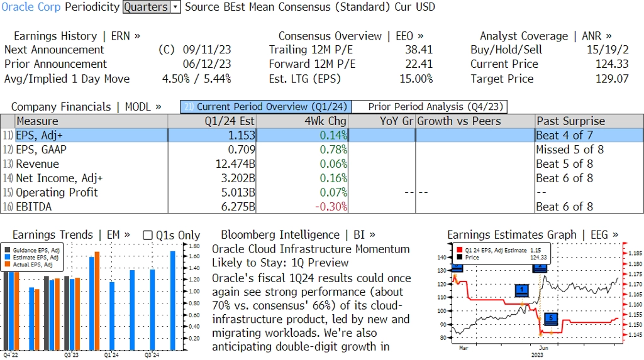644x360 pixels.
Task: Click the 3.202B net income estimate
Action: pos(238,178)
